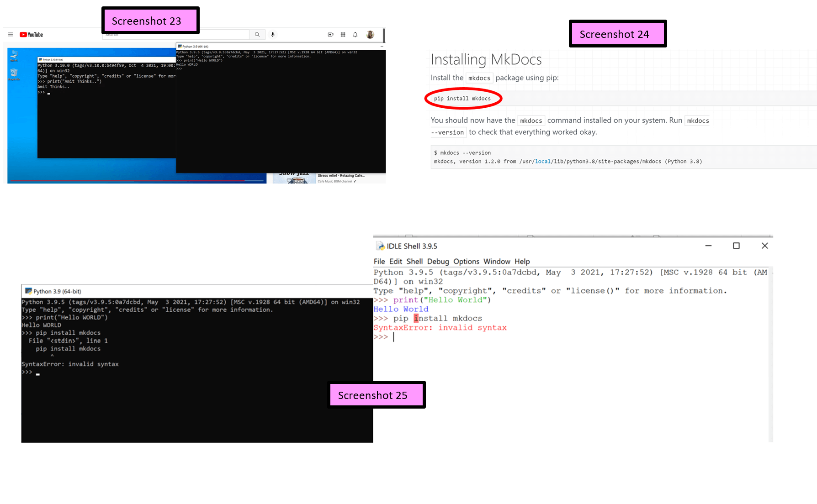
Task: Click red 'SyntaxError: invalid syntax' in IDLE
Action: tap(440, 328)
